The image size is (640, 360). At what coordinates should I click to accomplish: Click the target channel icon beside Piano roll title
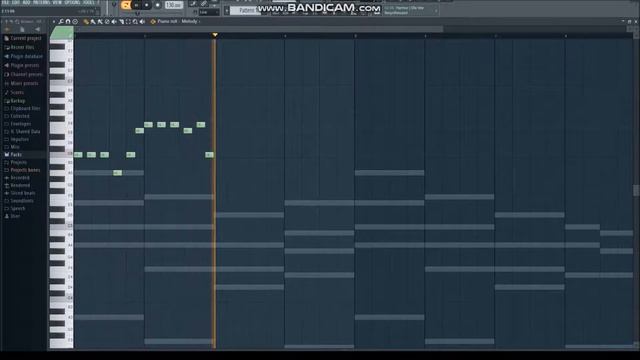coord(153,22)
